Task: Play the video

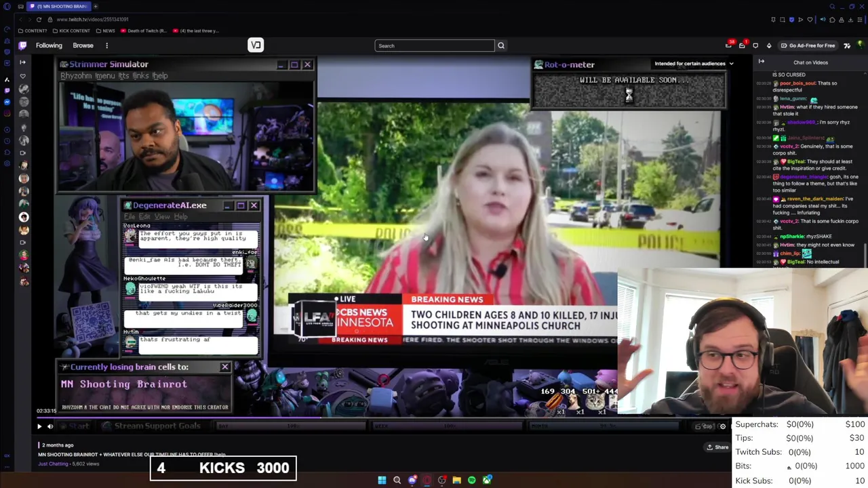Action: pos(39,426)
